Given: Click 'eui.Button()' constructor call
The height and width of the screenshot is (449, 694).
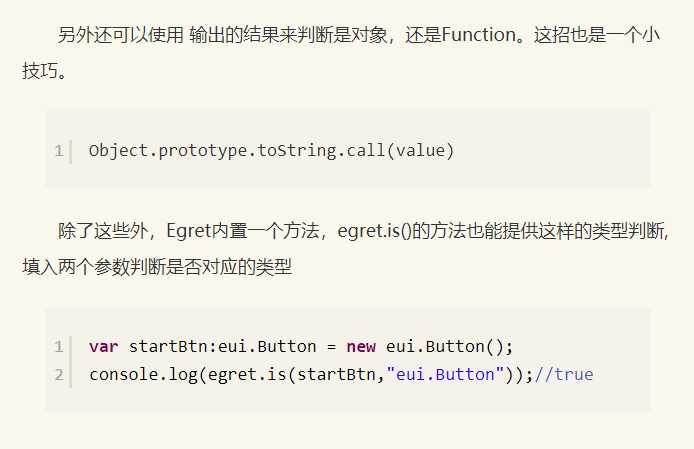Looking at the screenshot, I should pos(449,346).
